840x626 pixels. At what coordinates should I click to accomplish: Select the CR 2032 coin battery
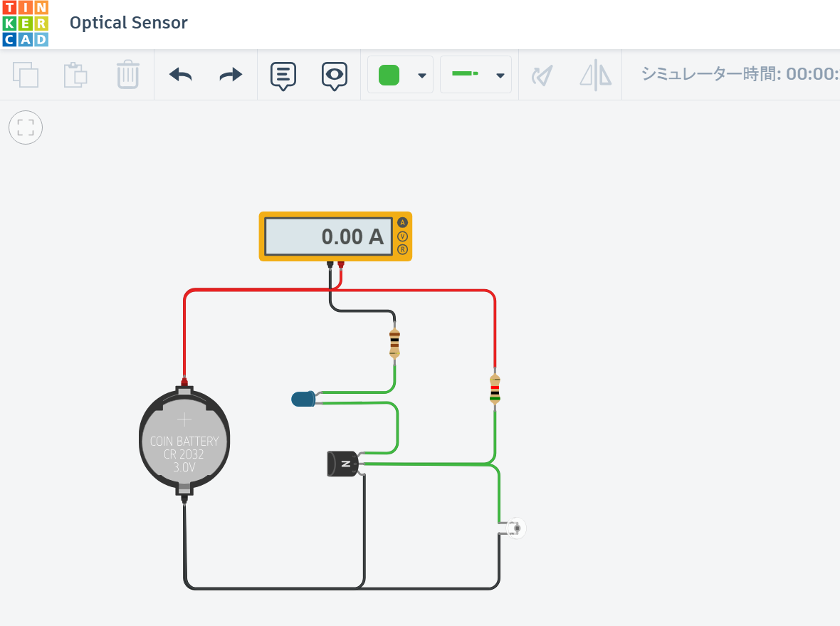coord(184,443)
